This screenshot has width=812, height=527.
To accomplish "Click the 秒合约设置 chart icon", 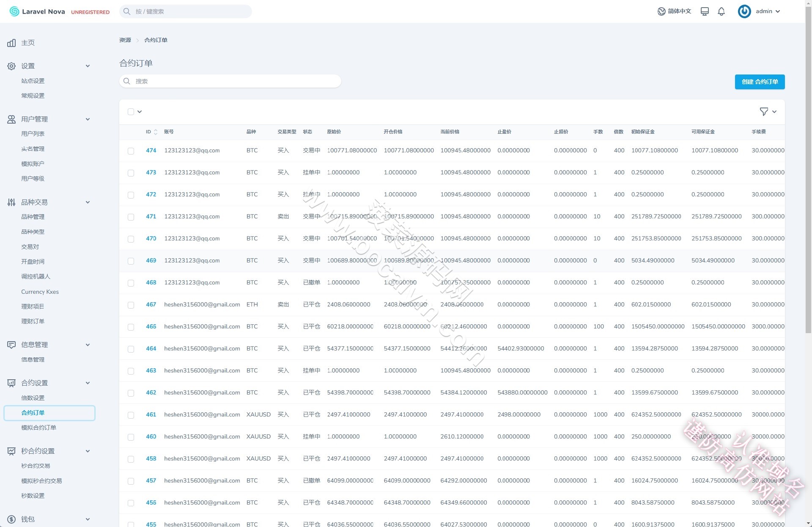I will [11, 451].
